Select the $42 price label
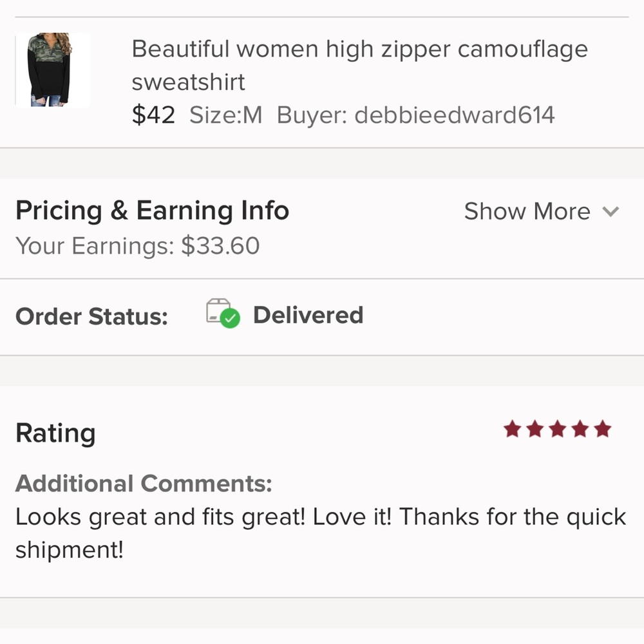644x644 pixels. (x=153, y=114)
